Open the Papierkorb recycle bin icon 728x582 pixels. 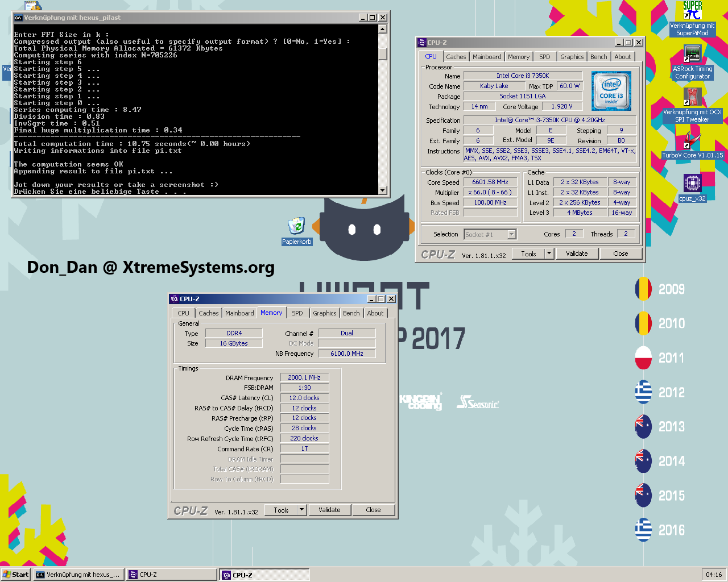pos(296,226)
